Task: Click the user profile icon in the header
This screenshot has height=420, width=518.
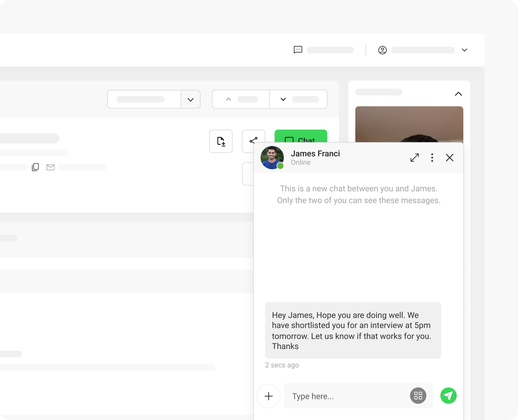Action: (382, 50)
